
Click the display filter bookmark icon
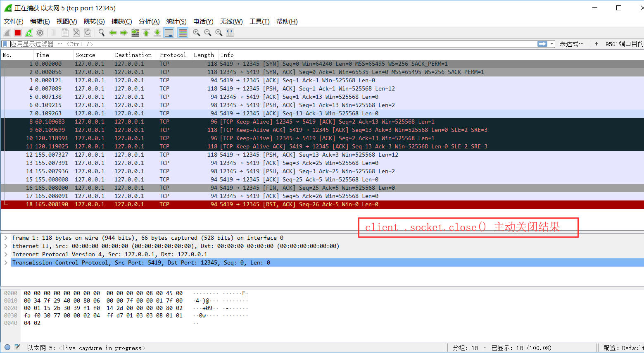coord(5,44)
